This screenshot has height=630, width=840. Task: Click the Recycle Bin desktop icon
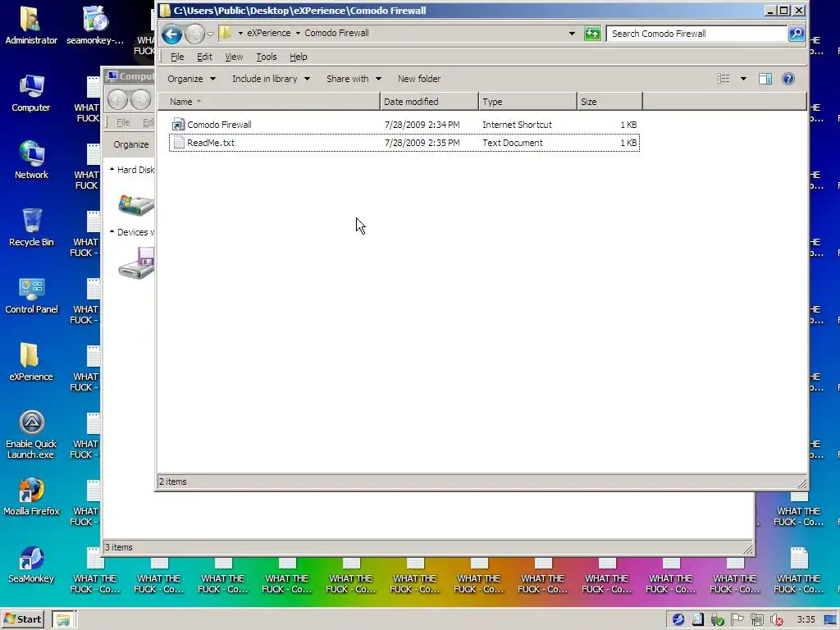click(31, 228)
